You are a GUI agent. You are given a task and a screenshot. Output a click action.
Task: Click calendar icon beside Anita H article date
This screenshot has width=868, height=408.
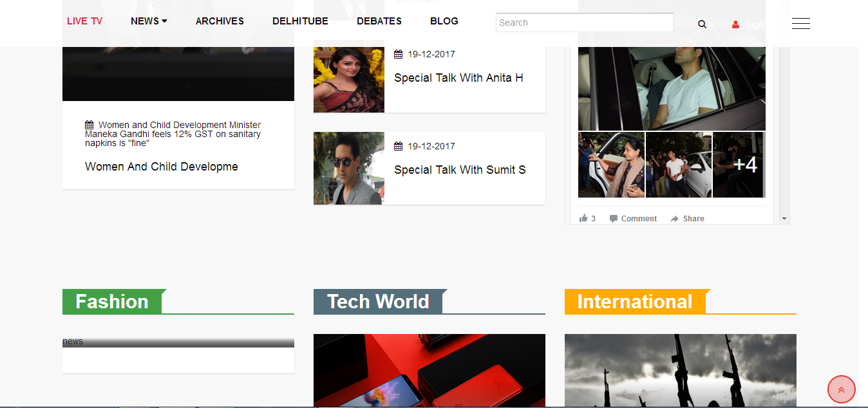(x=399, y=54)
